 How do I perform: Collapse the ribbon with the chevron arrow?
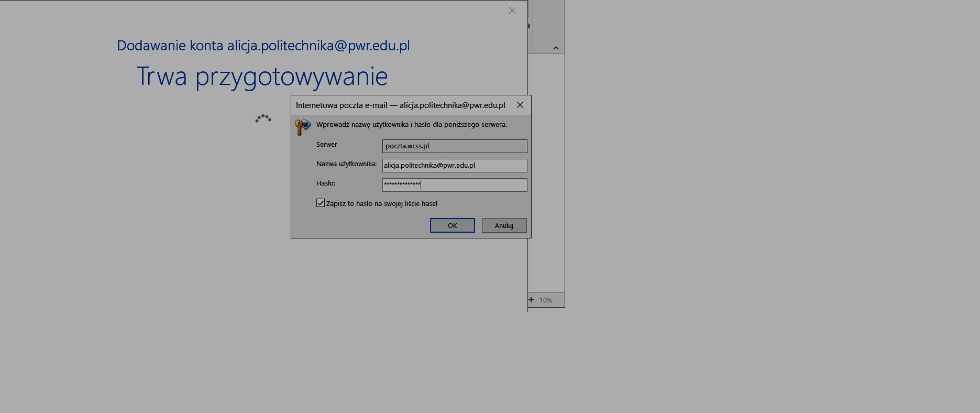(x=556, y=48)
